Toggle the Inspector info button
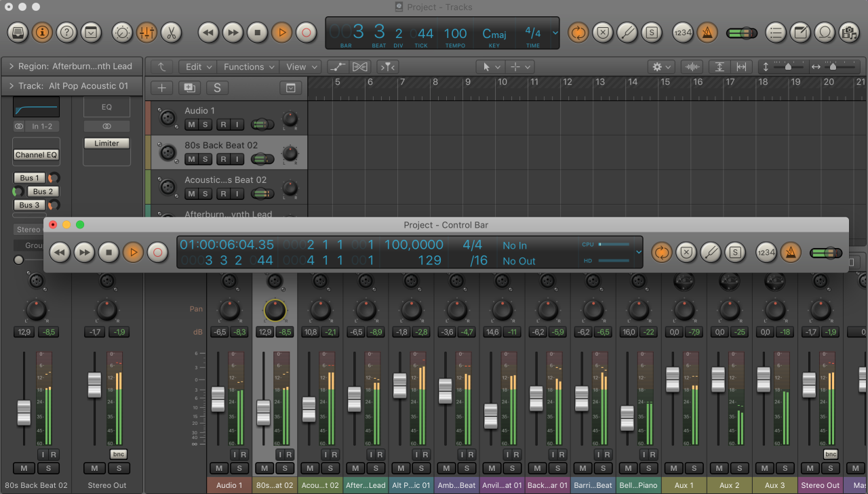 point(42,32)
